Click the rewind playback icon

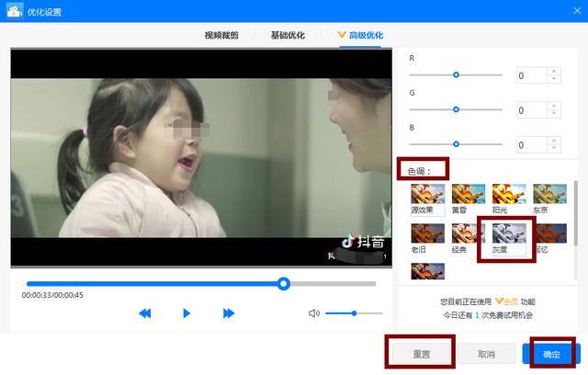145,313
